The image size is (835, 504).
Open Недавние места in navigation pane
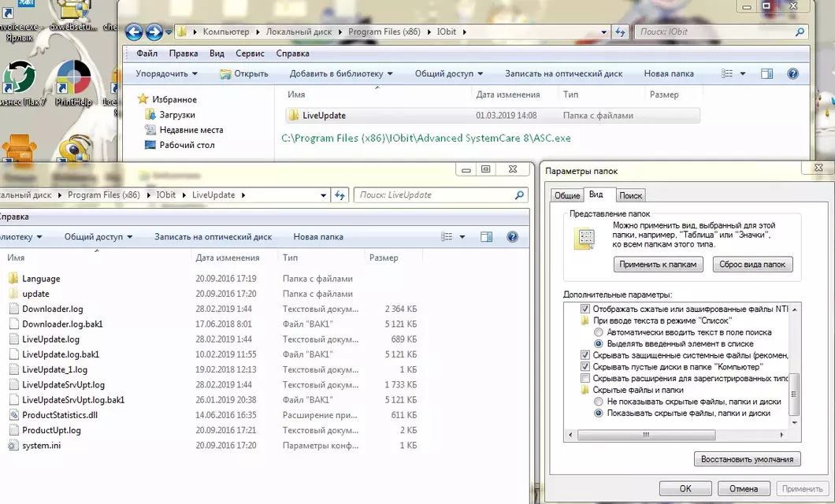184,130
